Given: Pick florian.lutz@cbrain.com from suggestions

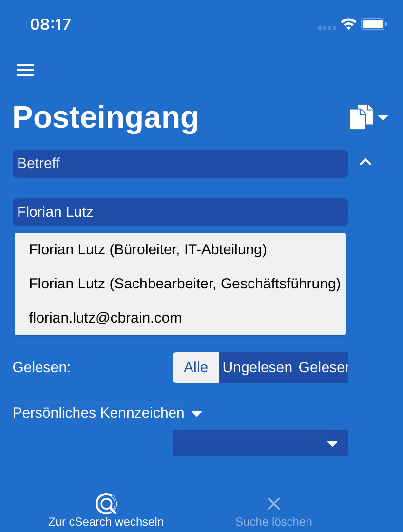Looking at the screenshot, I should pyautogui.click(x=105, y=318).
